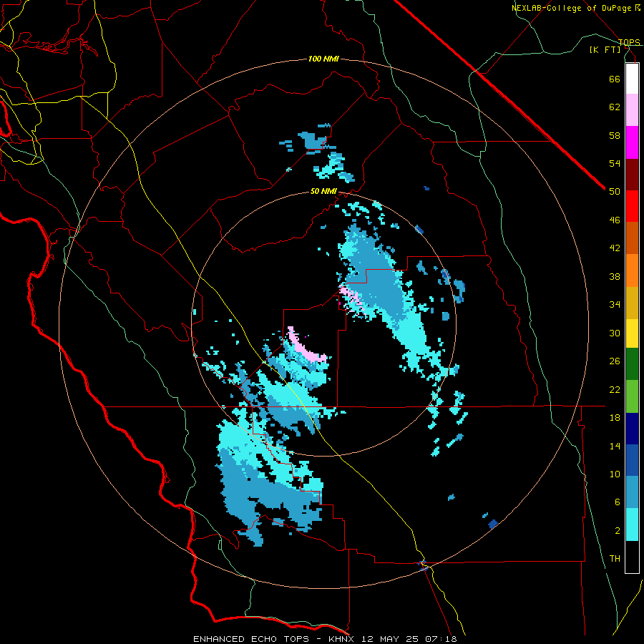Click the KHNX radar site identifier
Screen dimensions: 644x644
pos(341,639)
